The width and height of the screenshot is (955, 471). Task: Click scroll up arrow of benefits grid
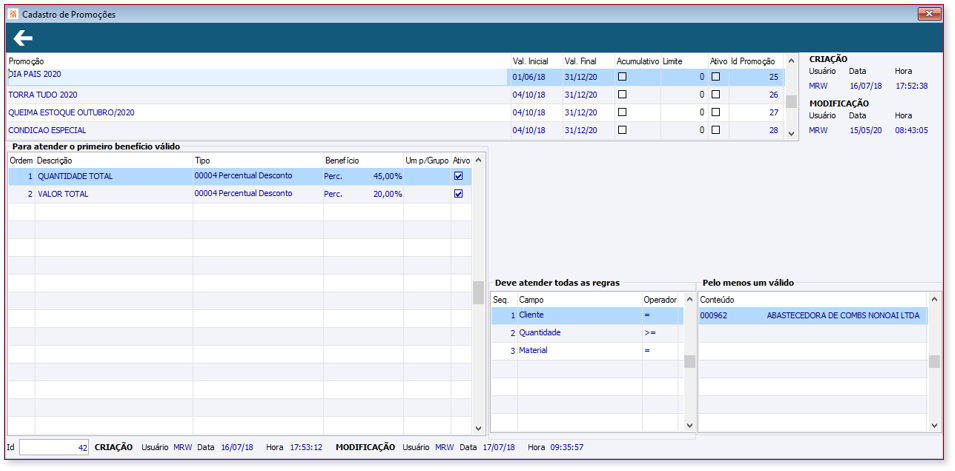(x=478, y=160)
